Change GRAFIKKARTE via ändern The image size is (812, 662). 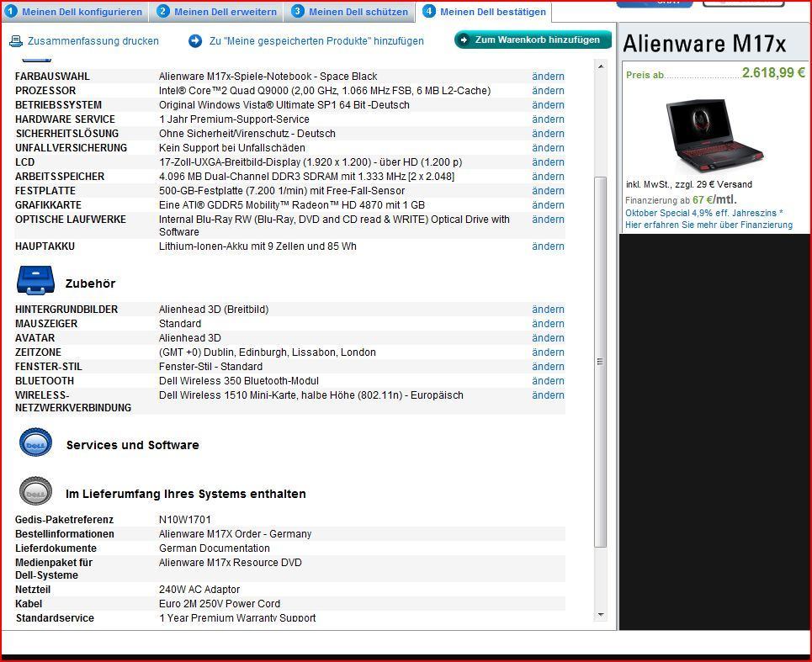[x=548, y=205]
